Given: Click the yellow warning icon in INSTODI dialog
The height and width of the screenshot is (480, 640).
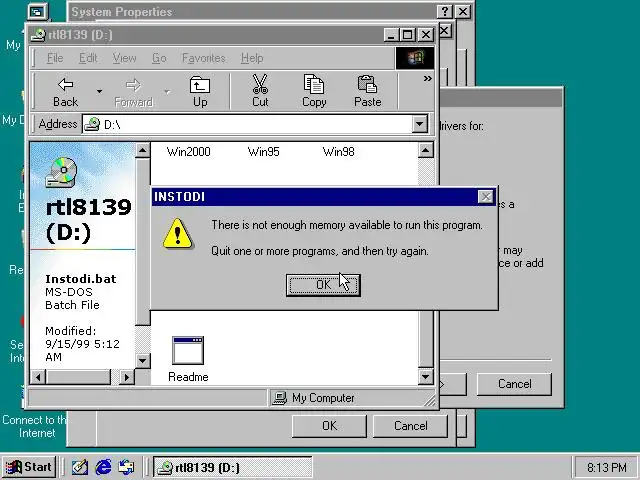Looking at the screenshot, I should [x=178, y=233].
